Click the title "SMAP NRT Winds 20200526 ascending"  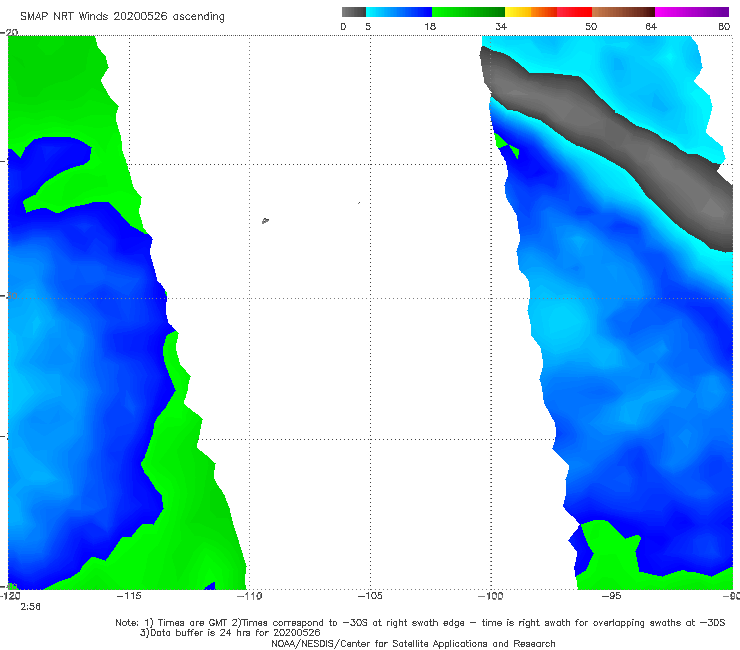tap(122, 17)
